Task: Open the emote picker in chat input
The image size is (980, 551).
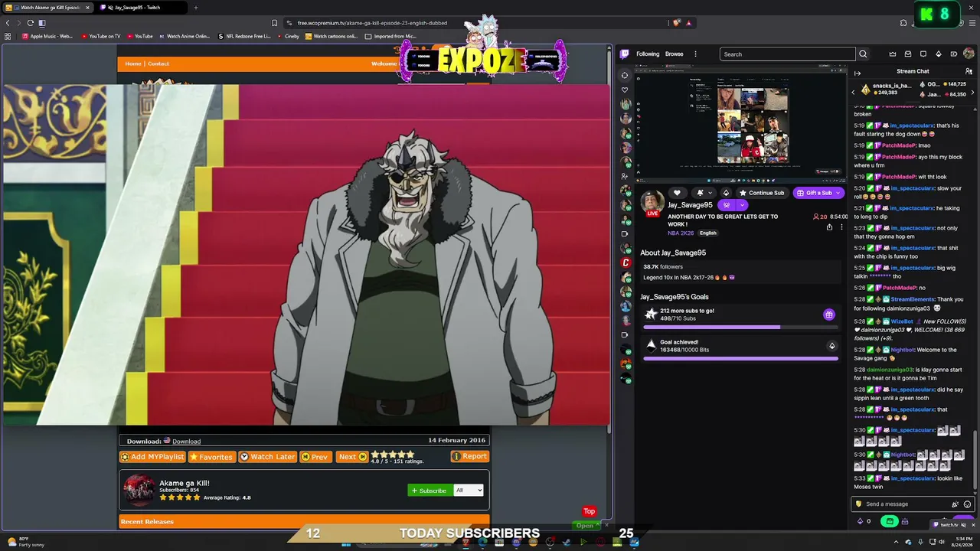Action: click(x=967, y=504)
